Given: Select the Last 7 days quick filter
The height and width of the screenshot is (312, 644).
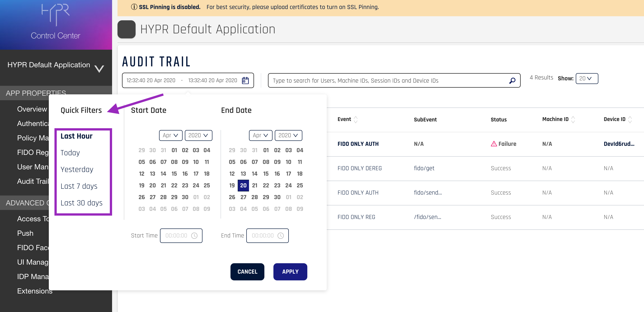Looking at the screenshot, I should 79,186.
